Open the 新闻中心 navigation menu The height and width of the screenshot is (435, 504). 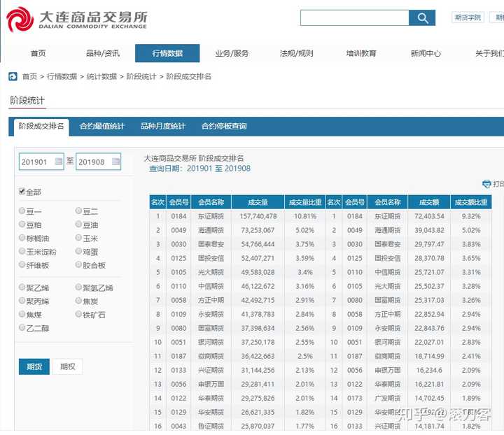(426, 53)
